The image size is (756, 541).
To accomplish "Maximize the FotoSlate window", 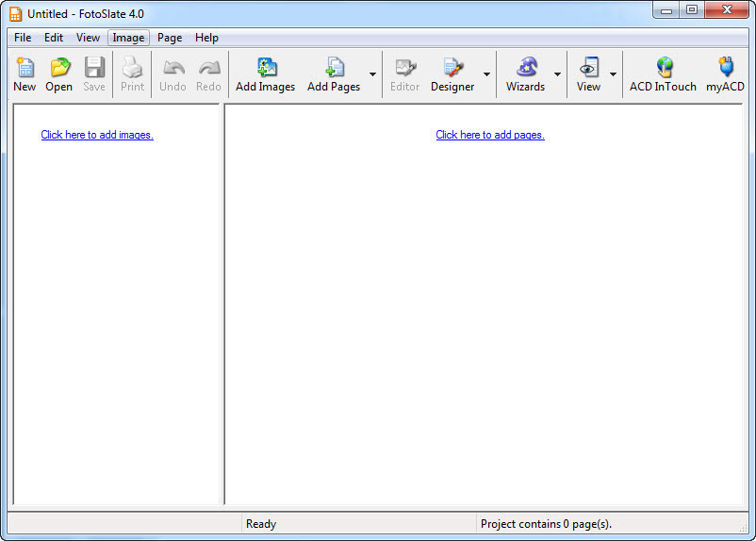I will click(x=692, y=10).
